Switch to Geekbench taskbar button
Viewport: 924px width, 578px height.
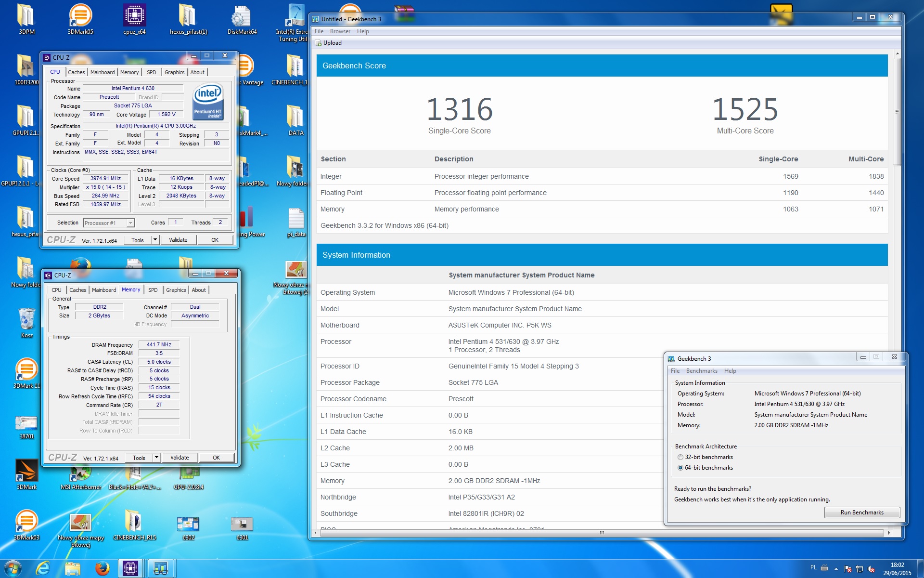[161, 568]
